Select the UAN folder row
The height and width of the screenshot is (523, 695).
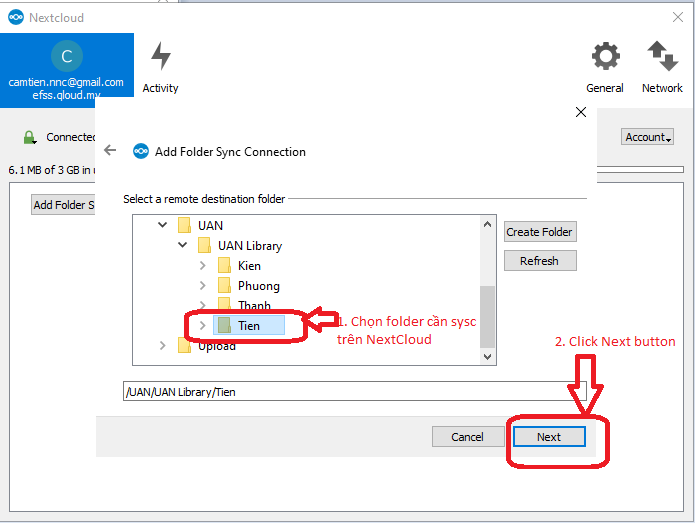click(x=200, y=225)
